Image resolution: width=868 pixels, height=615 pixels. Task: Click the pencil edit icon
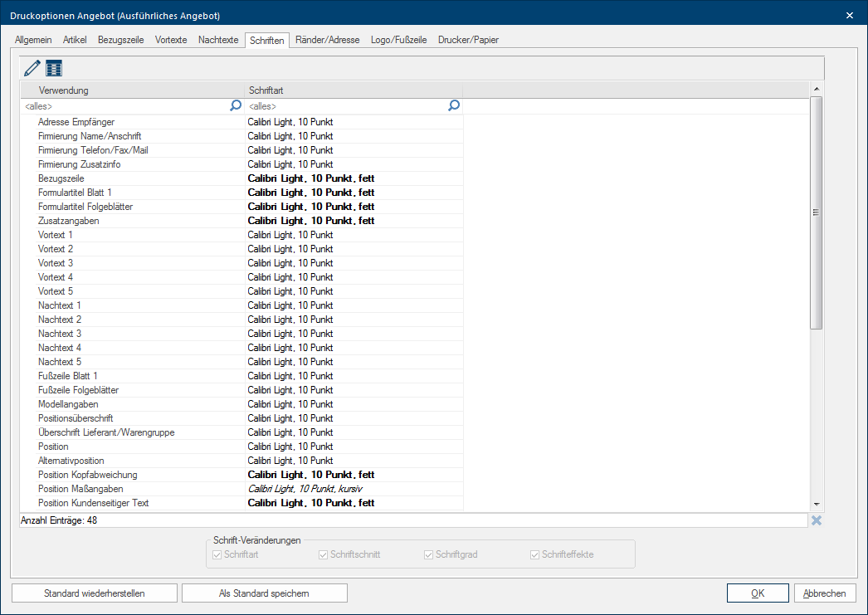32,68
